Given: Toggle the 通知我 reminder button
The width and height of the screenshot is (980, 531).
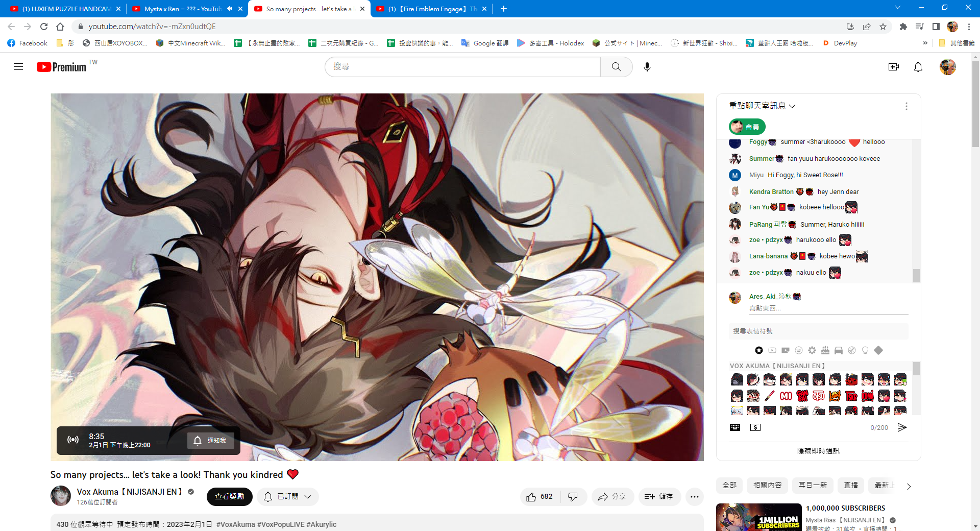Looking at the screenshot, I should 210,441.
